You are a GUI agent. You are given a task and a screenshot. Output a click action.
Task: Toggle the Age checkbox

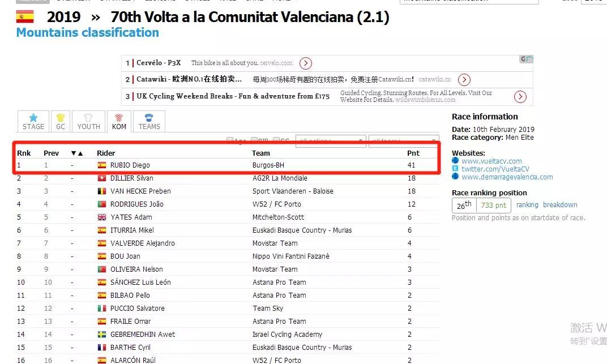[230, 140]
